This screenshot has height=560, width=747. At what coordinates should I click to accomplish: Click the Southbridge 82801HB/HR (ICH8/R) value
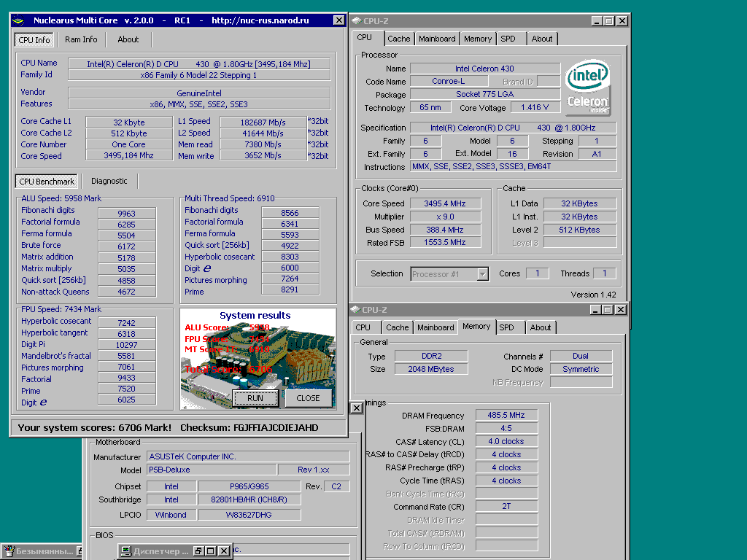click(x=249, y=499)
